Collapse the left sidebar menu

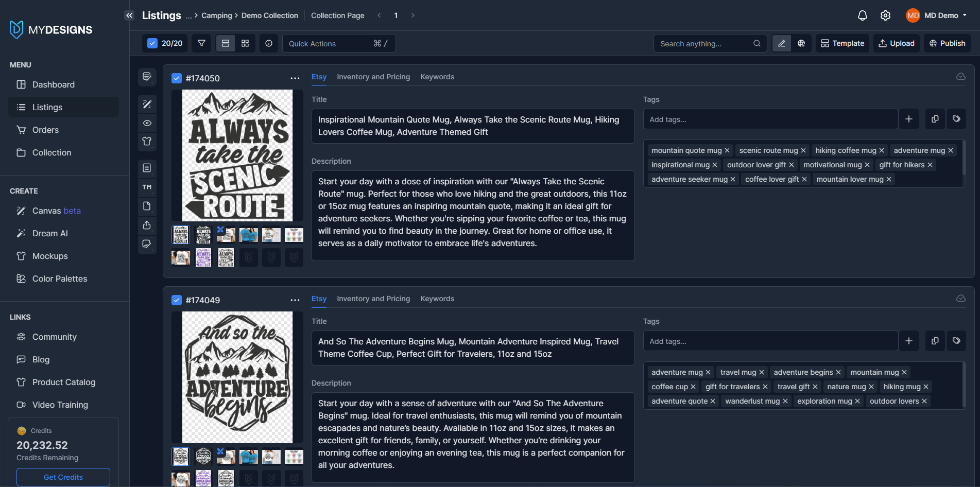pos(129,15)
